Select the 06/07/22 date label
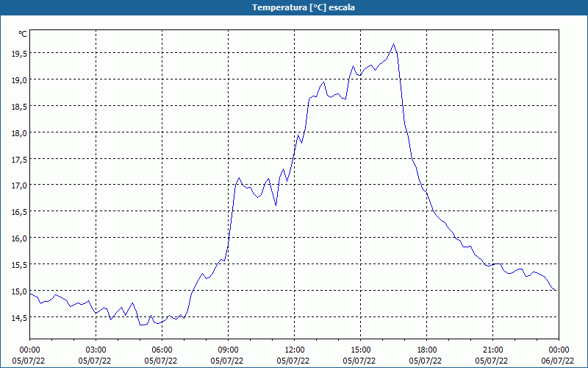This screenshot has width=588, height=368. [559, 361]
